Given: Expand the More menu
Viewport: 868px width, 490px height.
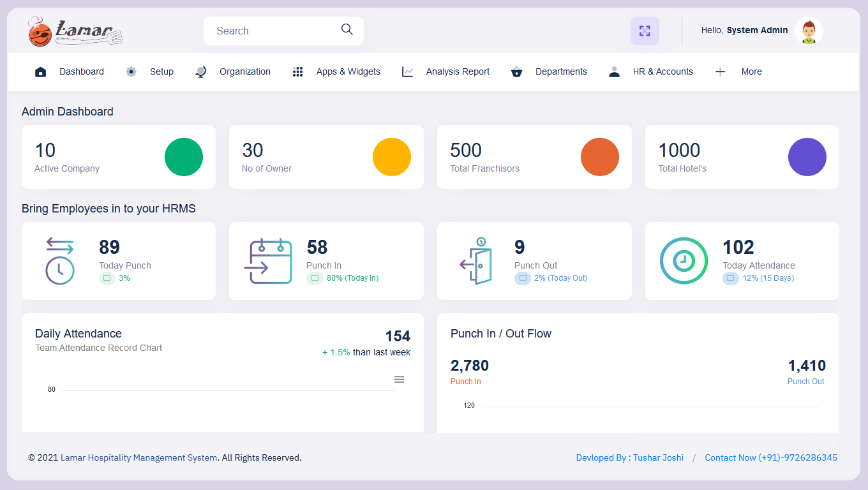Looking at the screenshot, I should (x=751, y=72).
